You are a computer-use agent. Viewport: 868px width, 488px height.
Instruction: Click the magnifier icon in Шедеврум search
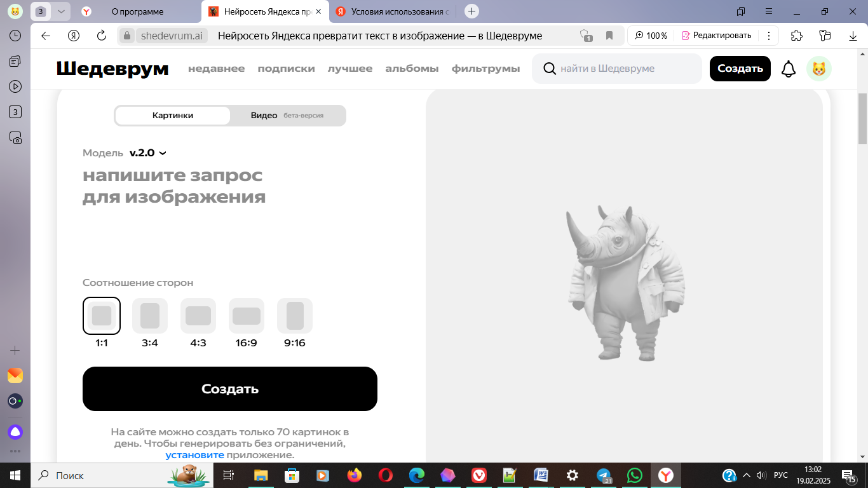(x=550, y=69)
